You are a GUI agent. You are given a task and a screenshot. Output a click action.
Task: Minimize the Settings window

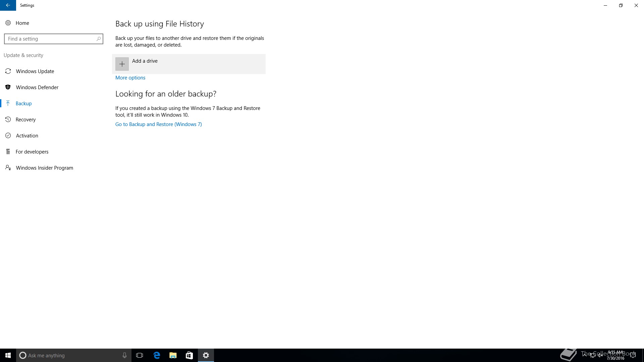pos(605,5)
